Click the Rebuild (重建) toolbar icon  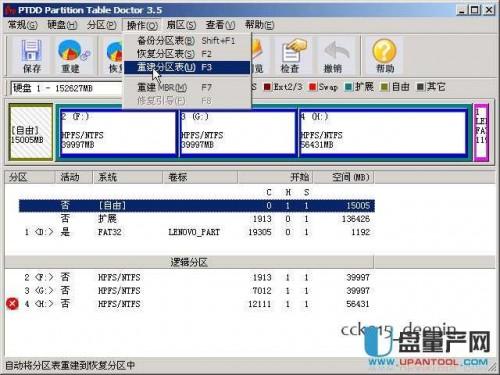(70, 56)
